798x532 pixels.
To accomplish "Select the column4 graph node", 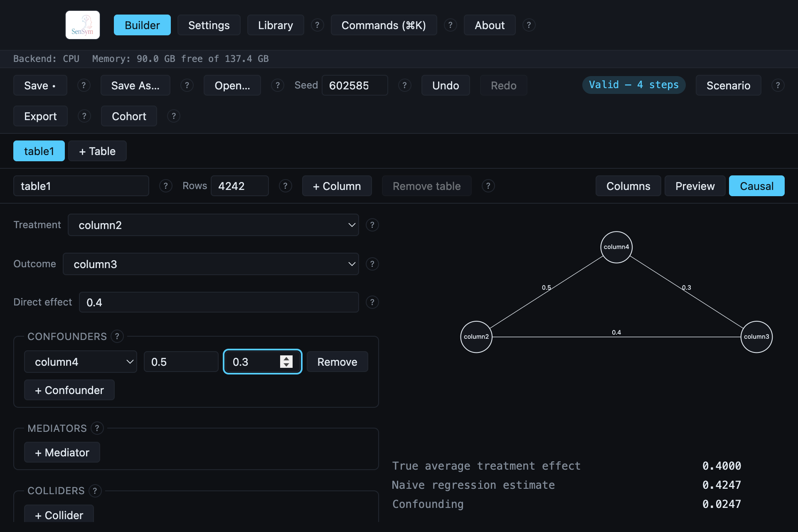I will pos(616,247).
